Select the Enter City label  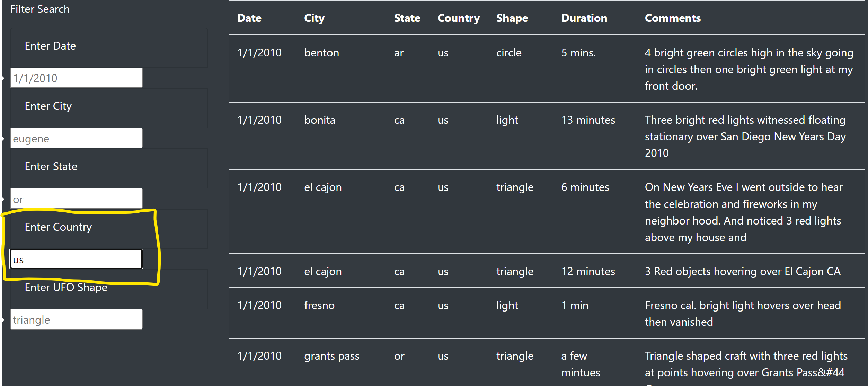[x=48, y=106]
